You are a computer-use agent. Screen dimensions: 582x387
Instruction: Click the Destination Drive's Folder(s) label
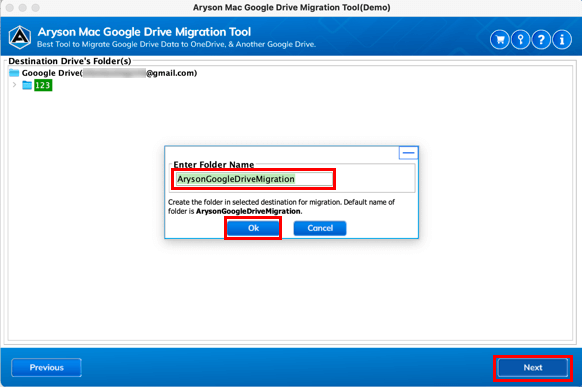(70, 61)
